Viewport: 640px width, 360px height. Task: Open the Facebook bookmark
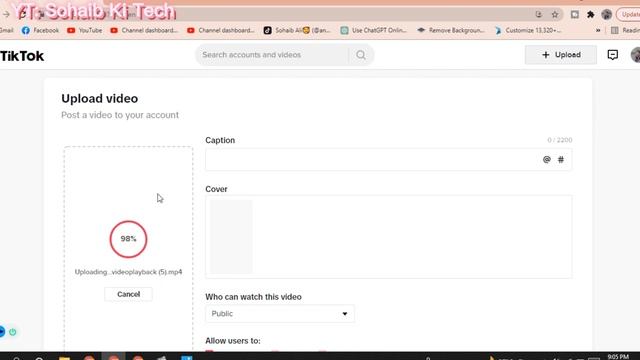click(x=40, y=30)
